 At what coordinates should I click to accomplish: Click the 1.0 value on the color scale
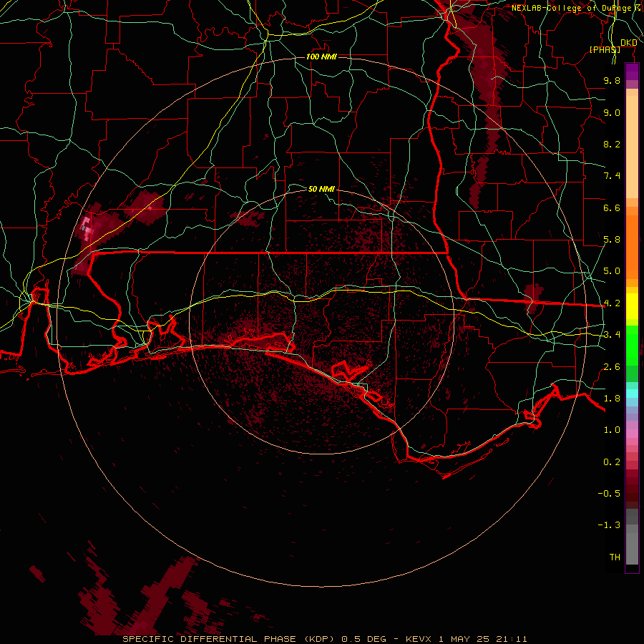coord(612,430)
